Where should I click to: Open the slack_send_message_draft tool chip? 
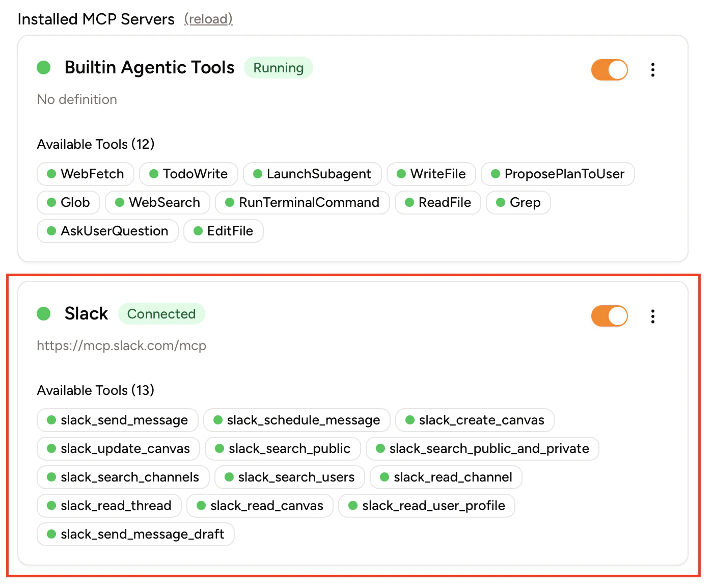pyautogui.click(x=135, y=534)
